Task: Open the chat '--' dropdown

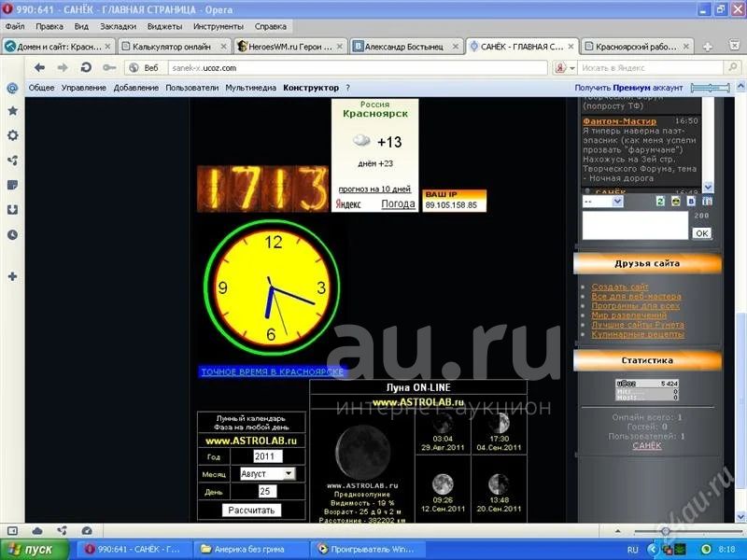Action: pos(602,202)
